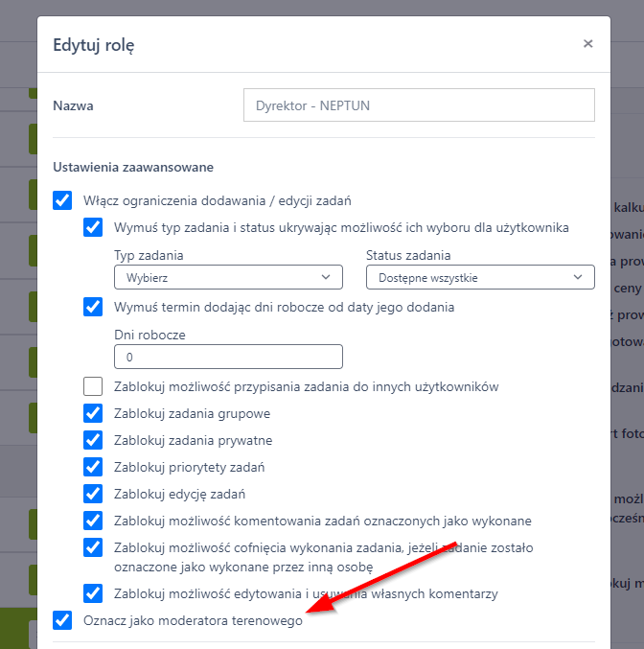Viewport: 644px width, 649px height.
Task: Click the Status zadania dropdown chevron arrow
Action: [x=578, y=278]
